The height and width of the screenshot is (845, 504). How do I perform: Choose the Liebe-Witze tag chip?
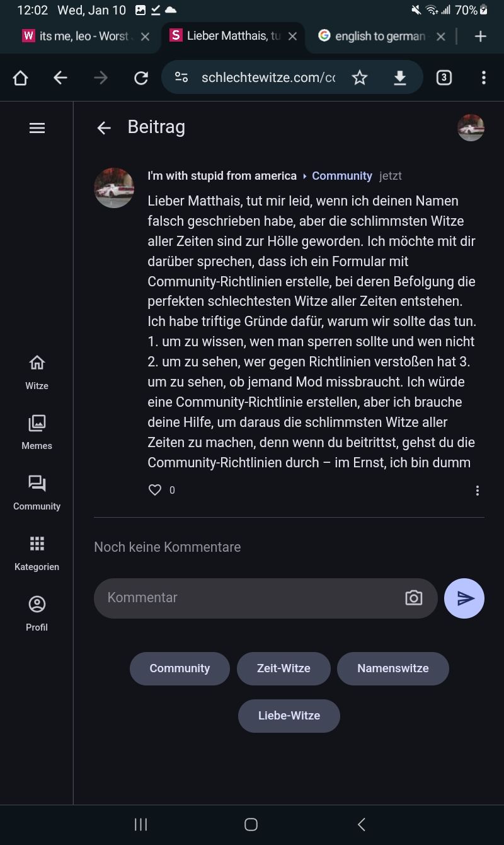(x=289, y=716)
